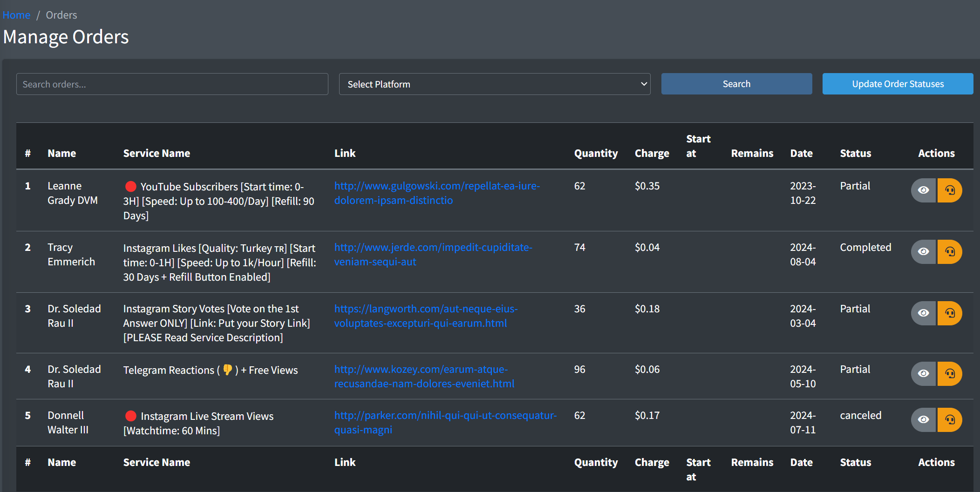Viewport: 980px width, 492px height.
Task: Click the date 2024-03-04
Action: [x=803, y=316]
